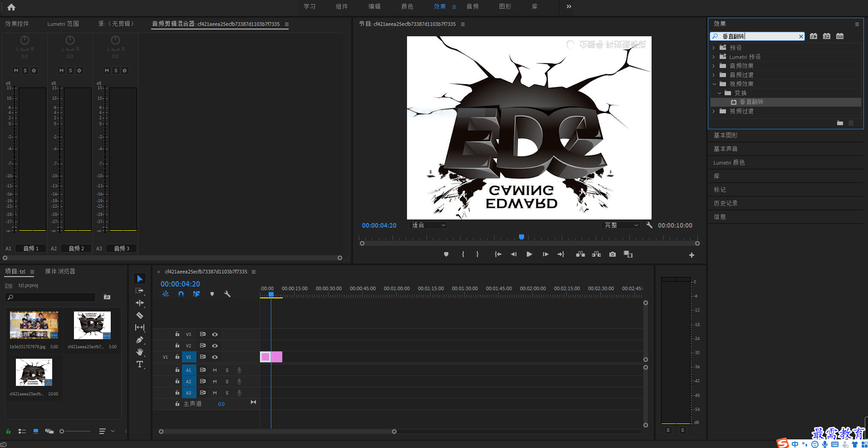Add marker in the timeline
This screenshot has width=868, height=448.
212,294
